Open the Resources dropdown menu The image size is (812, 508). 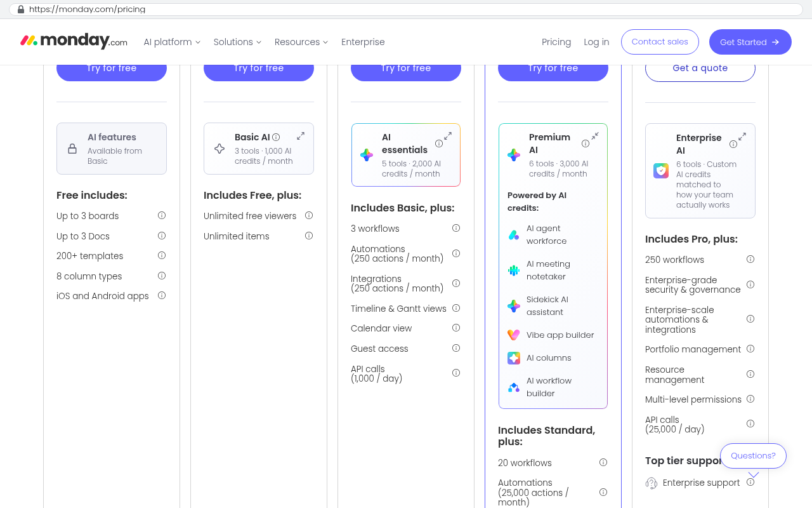coord(301,42)
